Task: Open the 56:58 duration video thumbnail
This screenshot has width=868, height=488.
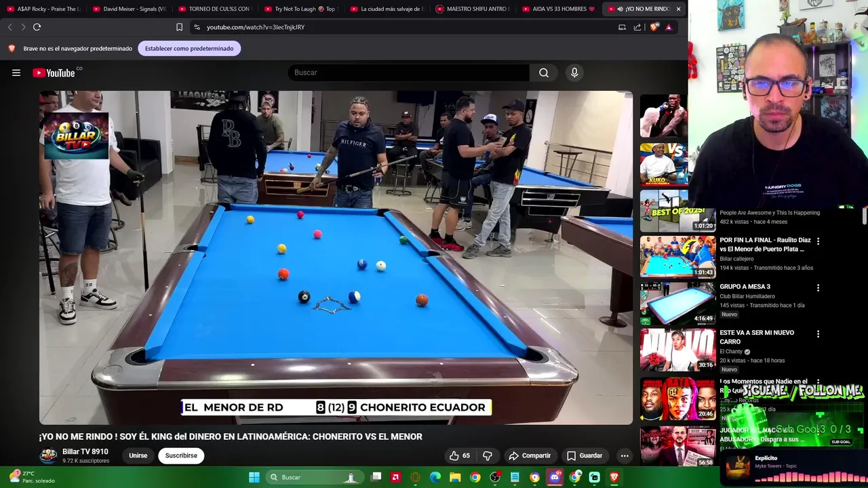Action: (x=677, y=445)
